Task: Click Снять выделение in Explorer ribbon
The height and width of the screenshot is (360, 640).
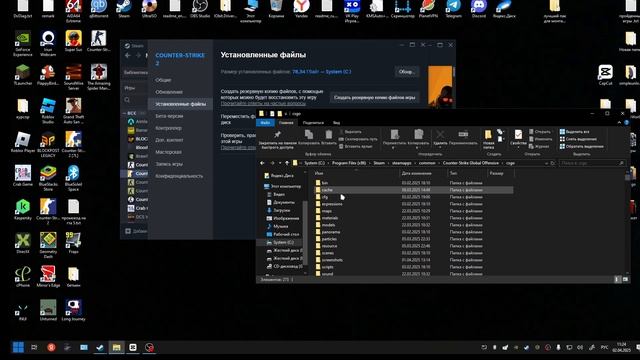Action: [x=578, y=139]
